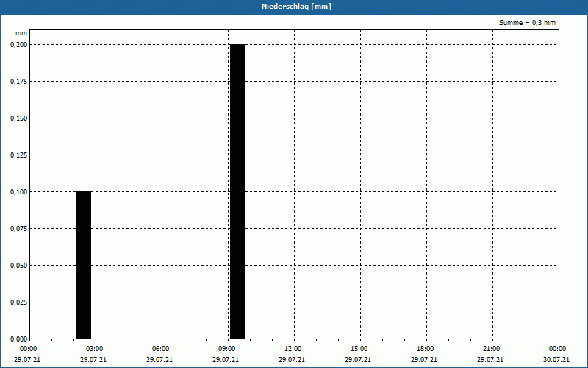Click the 29.07.21 date under 12:00

point(291,360)
